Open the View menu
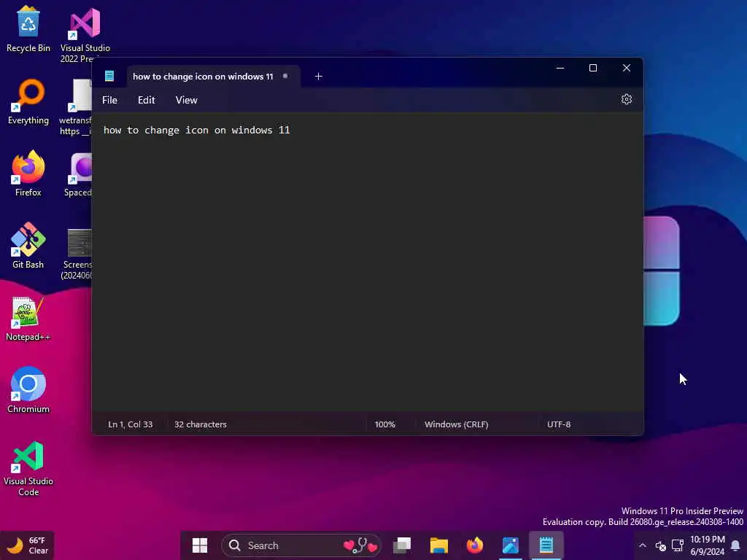This screenshot has width=747, height=560. [x=186, y=100]
